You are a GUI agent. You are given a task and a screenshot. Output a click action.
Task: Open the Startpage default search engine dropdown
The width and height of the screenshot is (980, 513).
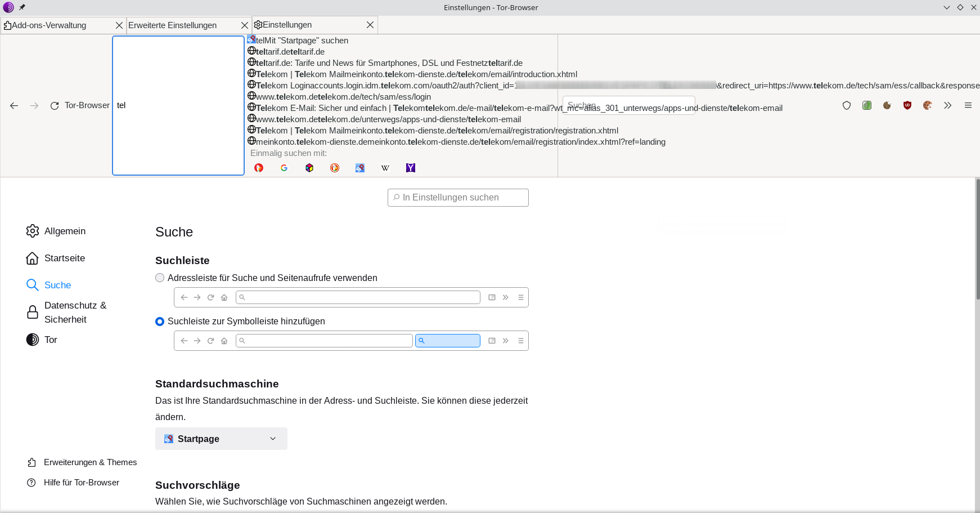coord(221,439)
